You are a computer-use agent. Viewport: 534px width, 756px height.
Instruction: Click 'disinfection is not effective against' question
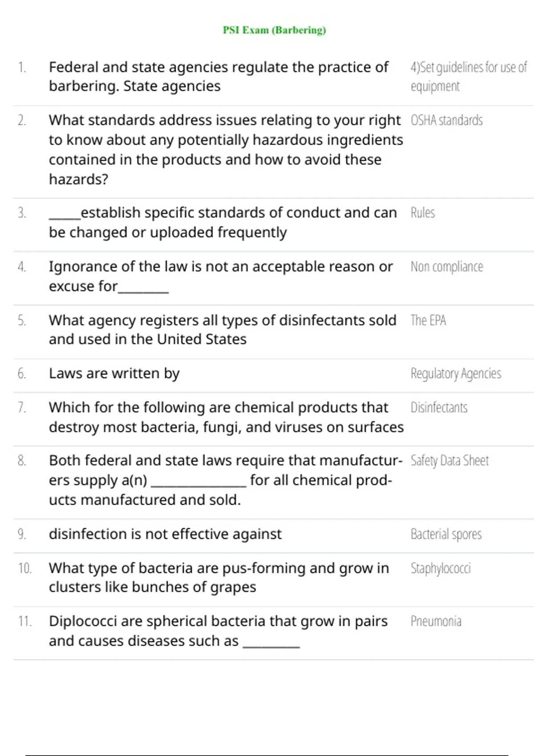pos(165,534)
